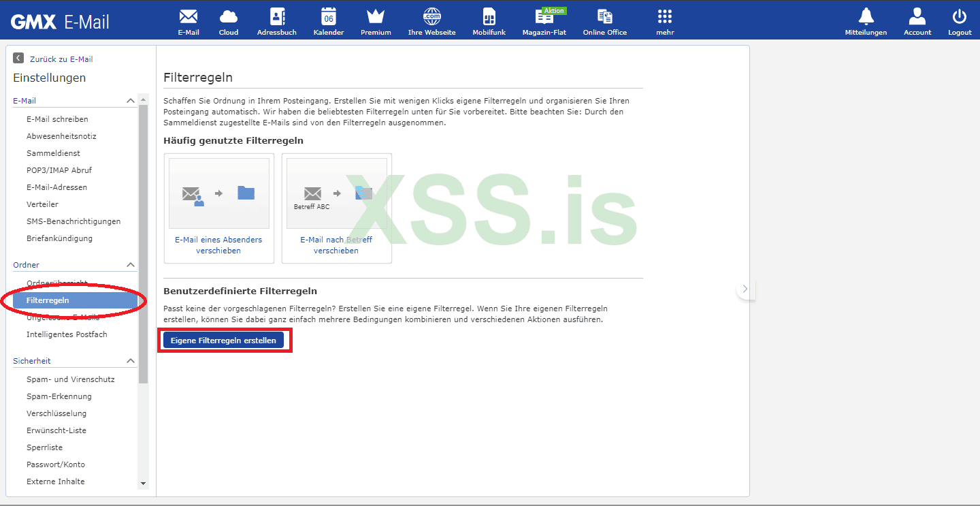
Task: Click the Zurück zu E-Mail link
Action: point(61,59)
